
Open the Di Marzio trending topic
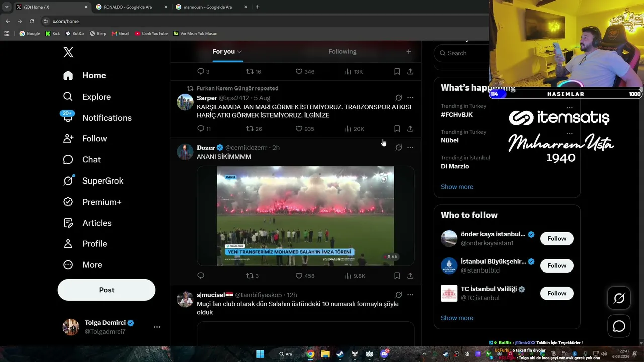(x=455, y=166)
